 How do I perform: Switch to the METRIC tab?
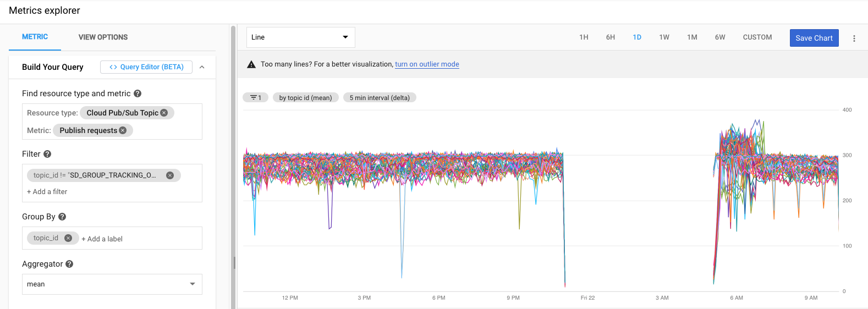pos(35,37)
